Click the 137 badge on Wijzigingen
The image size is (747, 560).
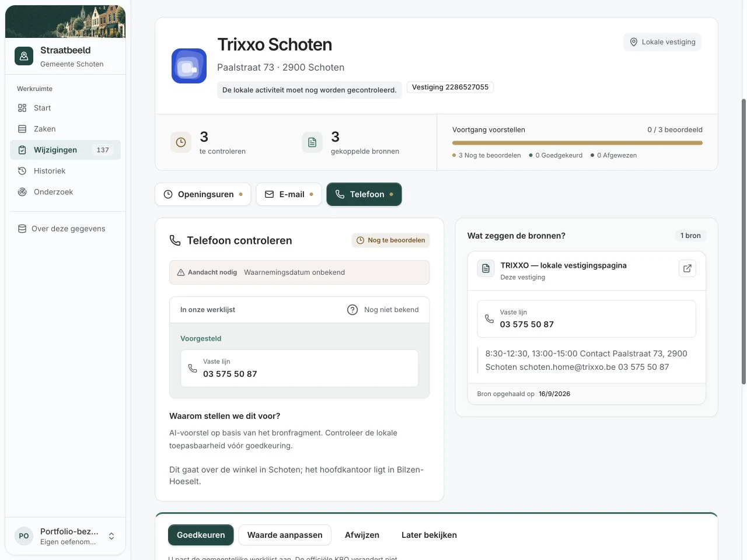(x=103, y=150)
